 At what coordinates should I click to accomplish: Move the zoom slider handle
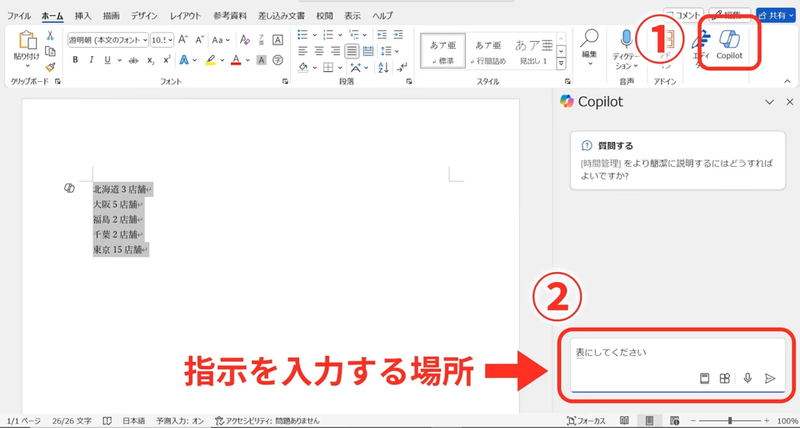730,421
